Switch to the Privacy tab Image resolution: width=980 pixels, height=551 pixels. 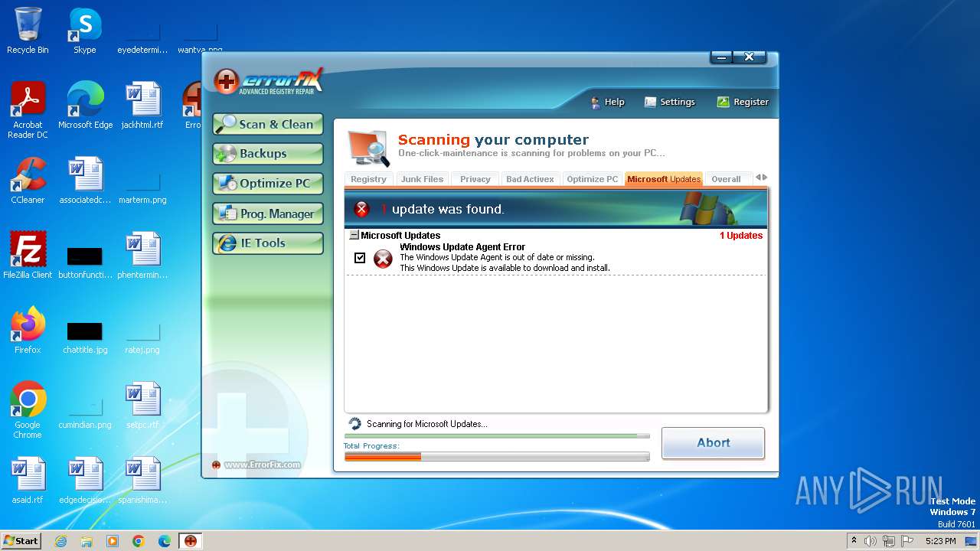pyautogui.click(x=475, y=179)
